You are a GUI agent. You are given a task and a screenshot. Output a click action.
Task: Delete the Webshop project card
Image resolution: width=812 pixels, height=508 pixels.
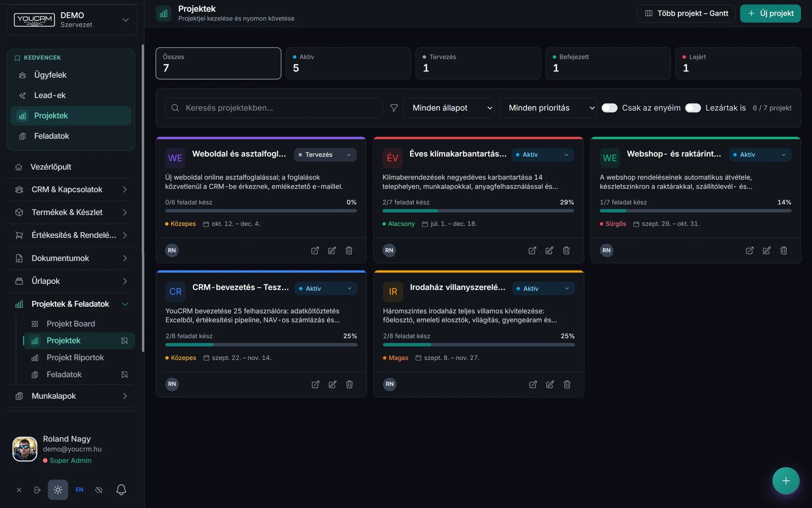pos(784,251)
